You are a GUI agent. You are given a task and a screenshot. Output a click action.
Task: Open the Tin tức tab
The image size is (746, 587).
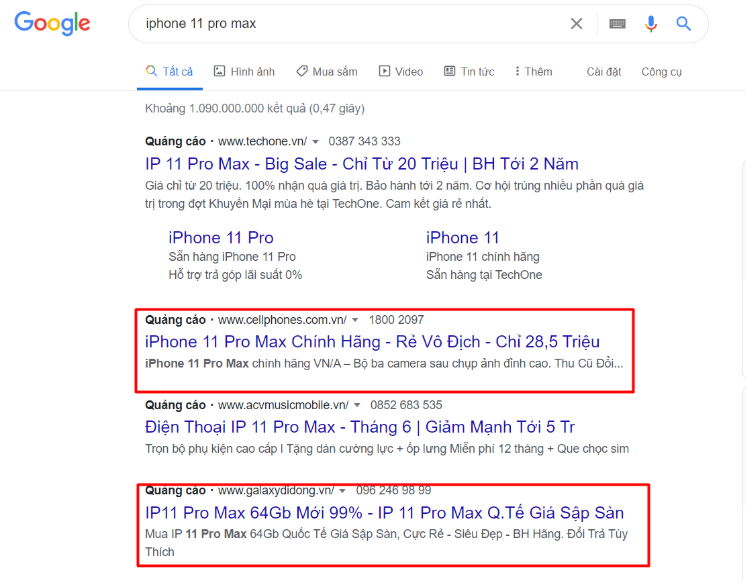469,72
